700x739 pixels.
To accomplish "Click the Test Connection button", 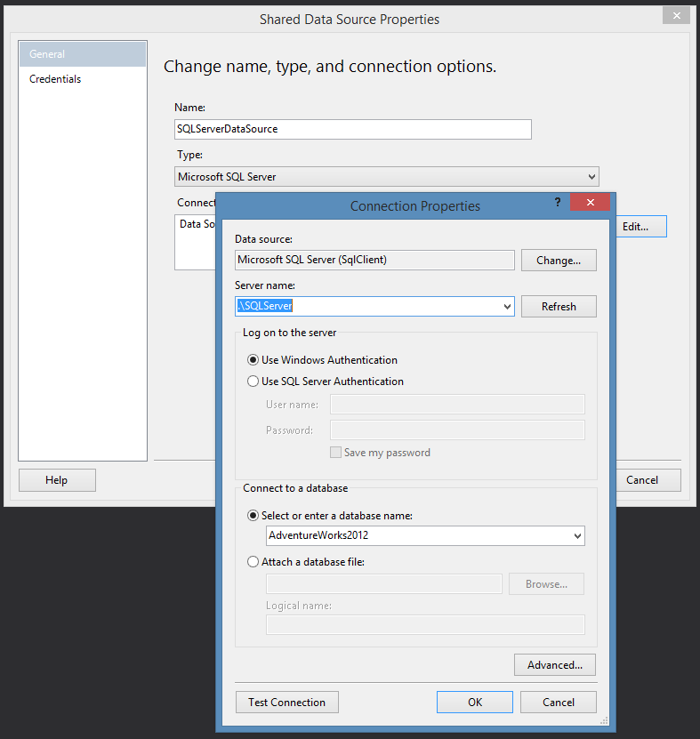I will [x=287, y=703].
